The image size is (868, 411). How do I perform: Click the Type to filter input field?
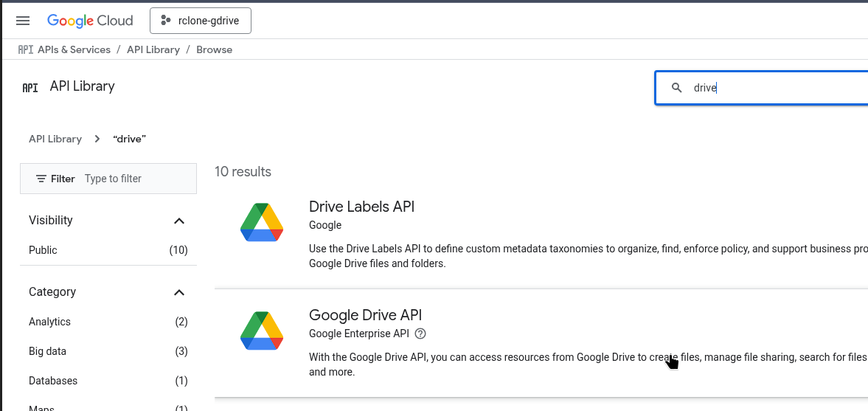pyautogui.click(x=136, y=179)
